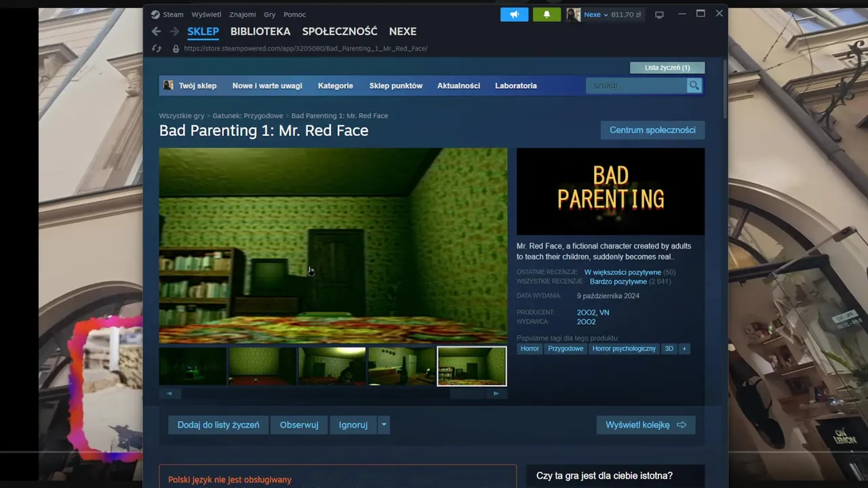Go back with the left arrow
The image size is (868, 488).
(156, 31)
